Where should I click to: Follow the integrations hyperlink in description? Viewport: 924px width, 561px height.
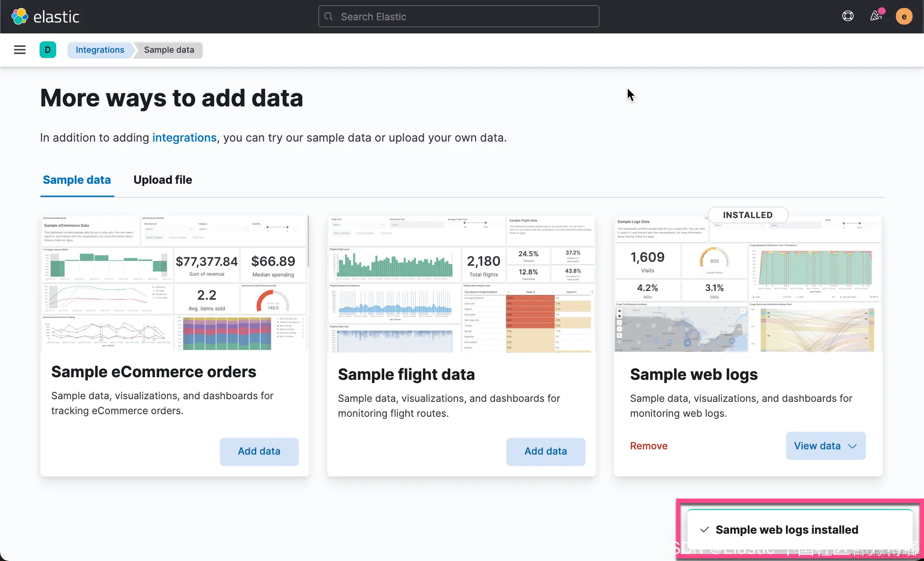click(x=184, y=138)
